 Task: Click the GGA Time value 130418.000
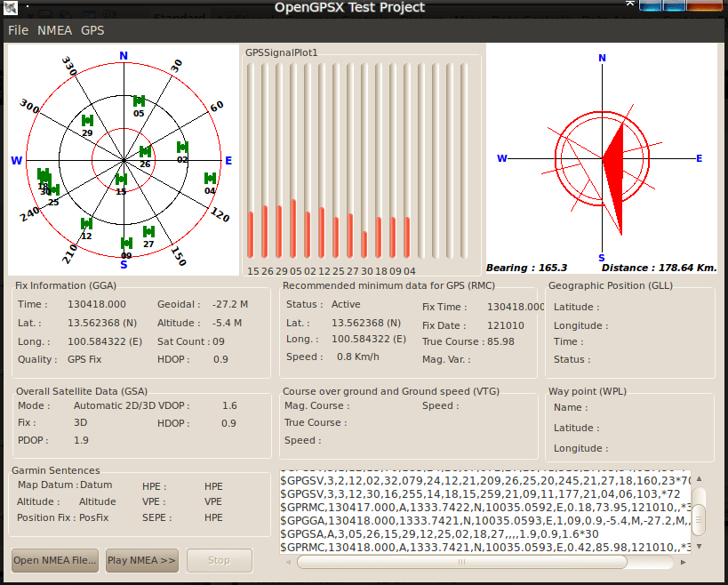click(97, 305)
